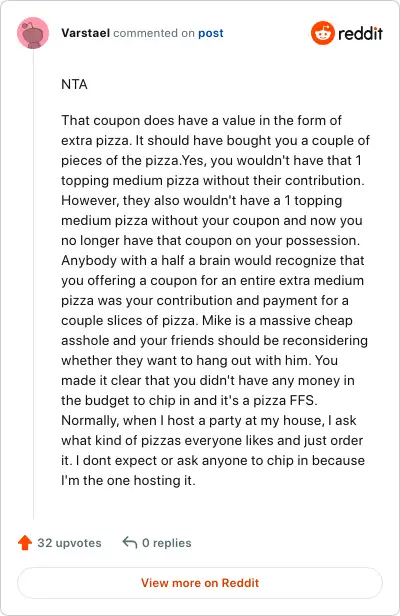This screenshot has height=616, width=400.
Task: Click the line starting "the budget to chip in"
Action: (x=189, y=400)
